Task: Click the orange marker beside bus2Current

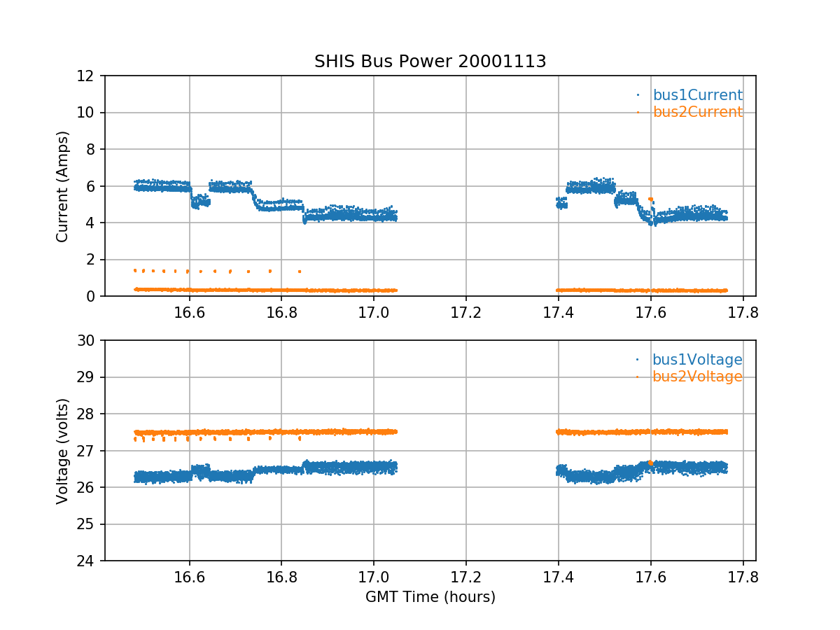Action: click(638, 112)
